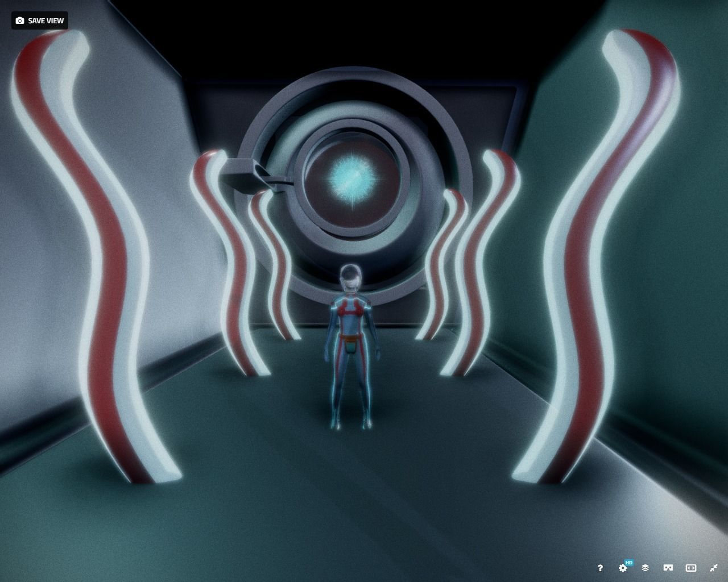The image size is (728, 582).
Task: Open the model inspector layers icon
Action: click(x=646, y=568)
